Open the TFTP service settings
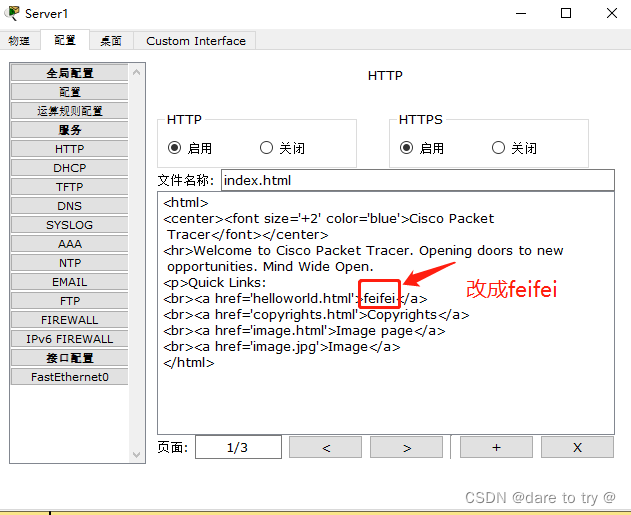631x515 pixels. pos(70,187)
